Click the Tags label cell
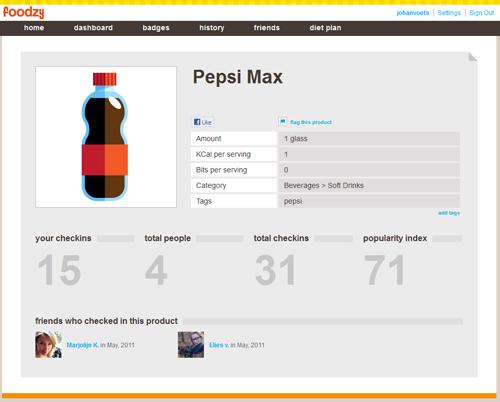Screen dimensions: 500x402 coord(234,201)
